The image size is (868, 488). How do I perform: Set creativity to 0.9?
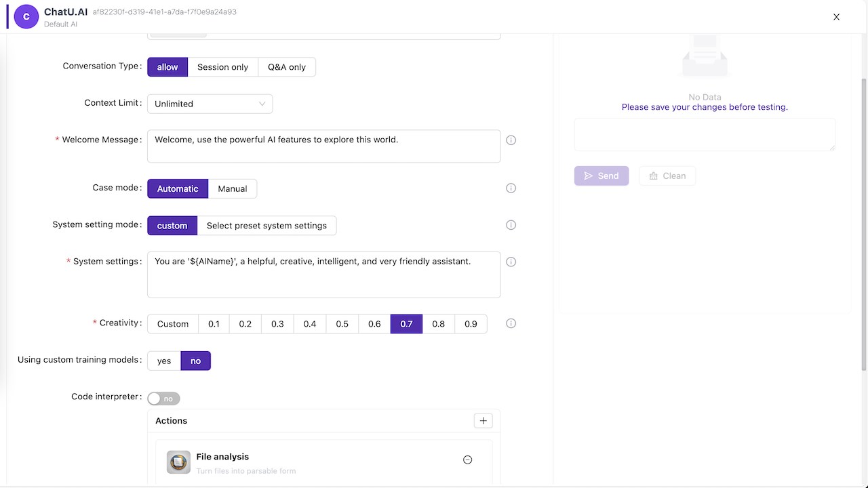(471, 324)
